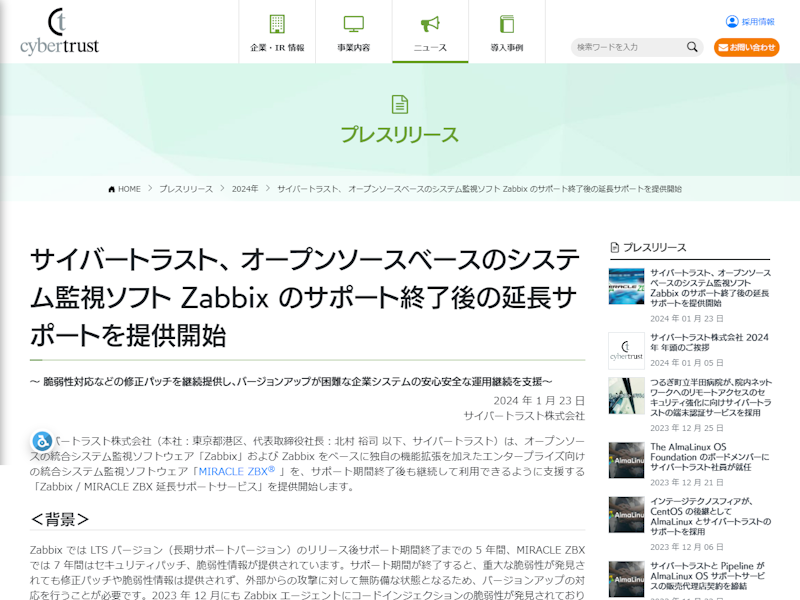
Task: Open sidebar article about Zabbix 延長サポート
Action: click(710, 288)
